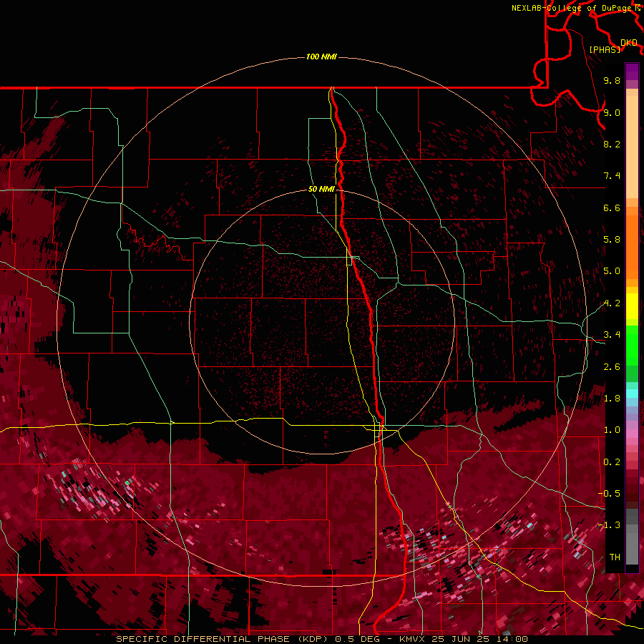Select the 7.4 scale value
This screenshot has width=644, height=644.
point(612,176)
